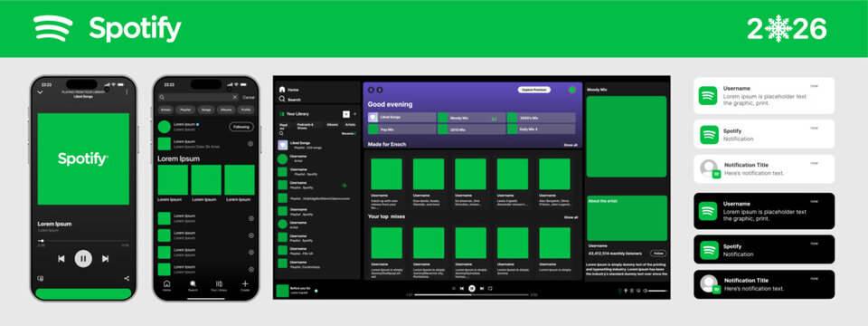Click next track in the desktop player

[x=482, y=288]
